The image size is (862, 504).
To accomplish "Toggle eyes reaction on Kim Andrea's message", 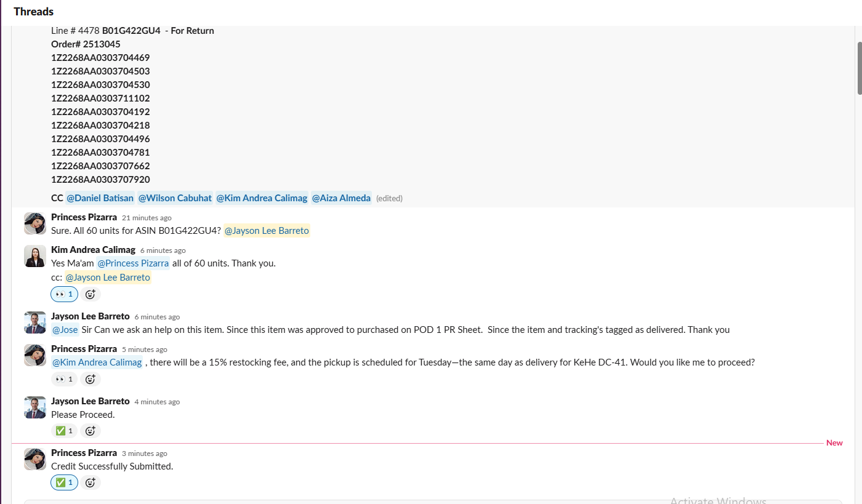I will point(64,294).
